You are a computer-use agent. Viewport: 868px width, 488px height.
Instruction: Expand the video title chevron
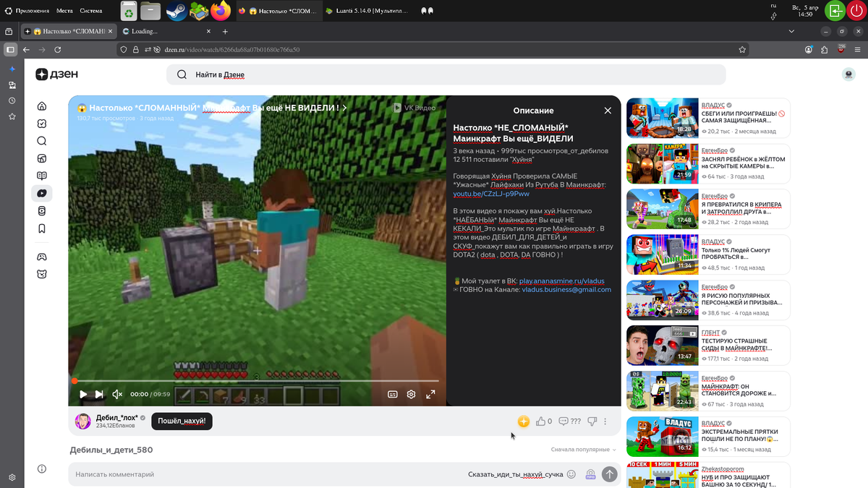[345, 108]
